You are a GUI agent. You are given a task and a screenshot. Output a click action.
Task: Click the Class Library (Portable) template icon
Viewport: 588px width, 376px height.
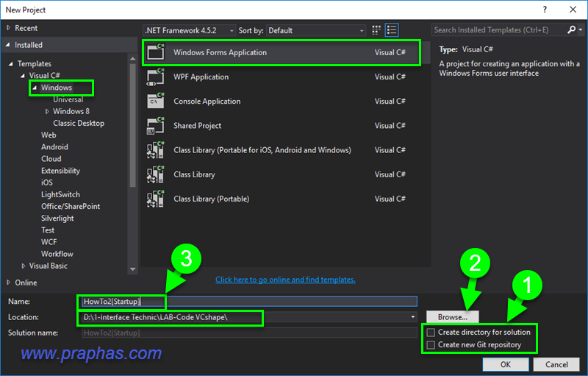pyautogui.click(x=156, y=199)
